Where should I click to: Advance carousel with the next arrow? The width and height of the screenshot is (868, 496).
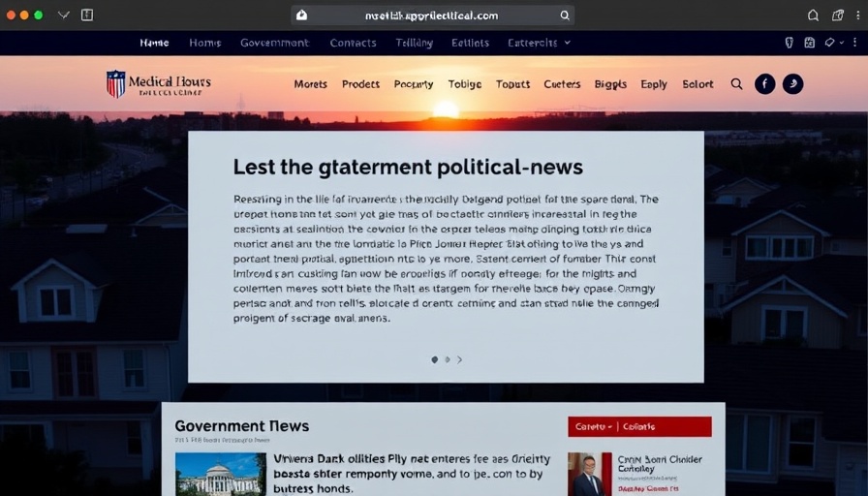tap(460, 359)
